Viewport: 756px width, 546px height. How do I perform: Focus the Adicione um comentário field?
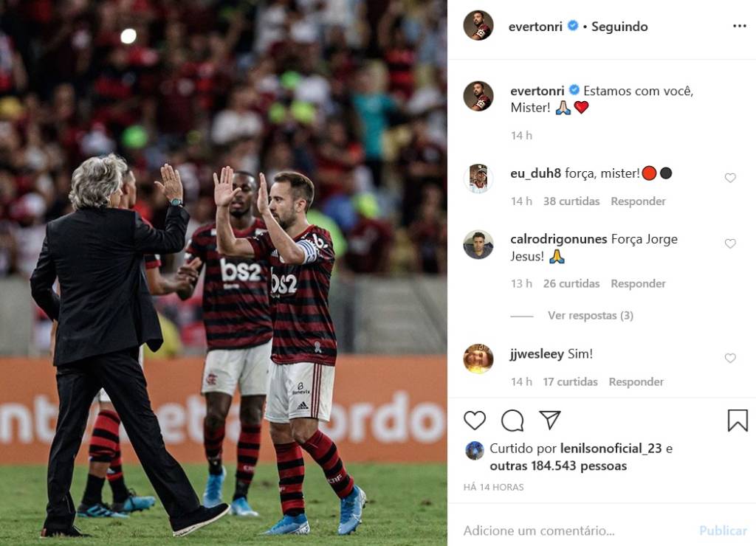(x=574, y=531)
